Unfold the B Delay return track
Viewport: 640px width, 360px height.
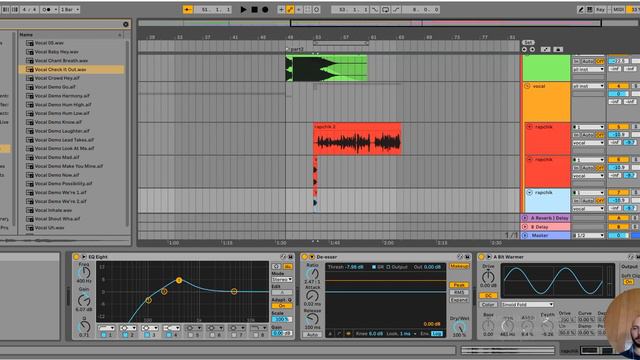525,227
